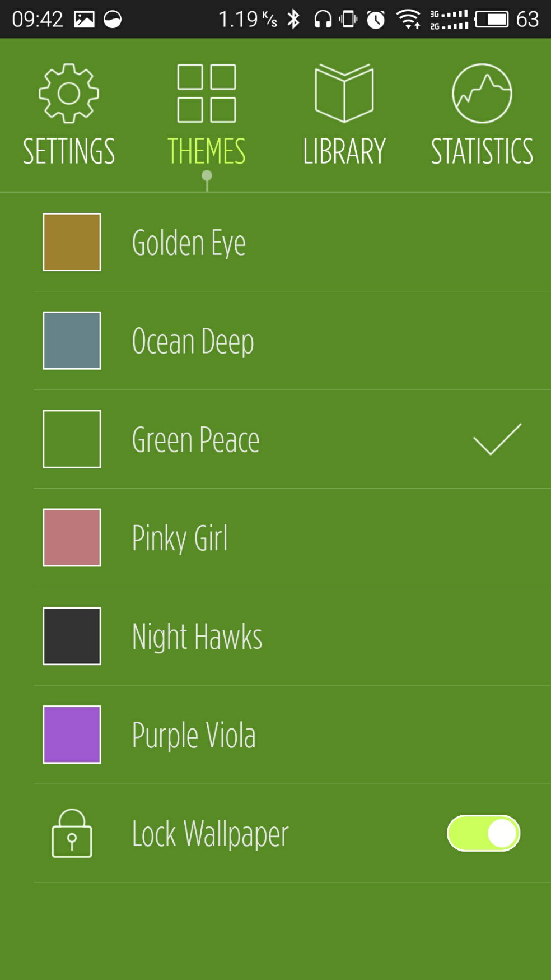Select the Night Hawks theme name
Viewport: 551px width, 980px height.
coord(197,637)
